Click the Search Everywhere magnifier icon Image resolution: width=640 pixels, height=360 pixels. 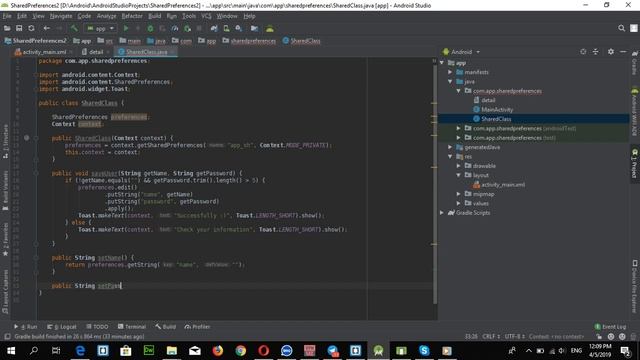pos(621,28)
